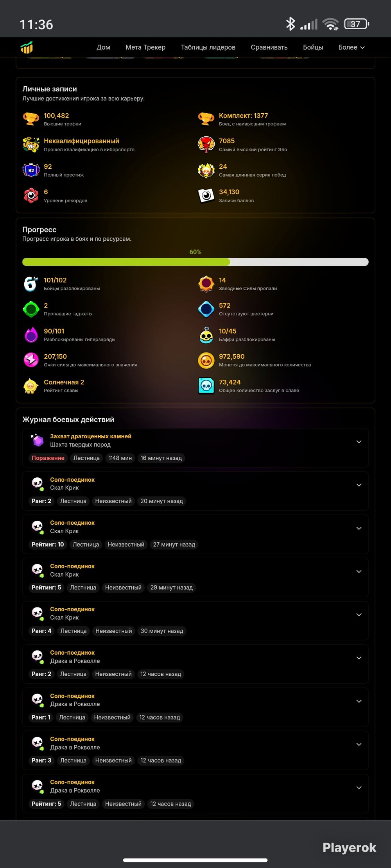This screenshot has height=868, width=391.
Task: Click the gold coin icon beside 972,590
Action: pos(206,360)
